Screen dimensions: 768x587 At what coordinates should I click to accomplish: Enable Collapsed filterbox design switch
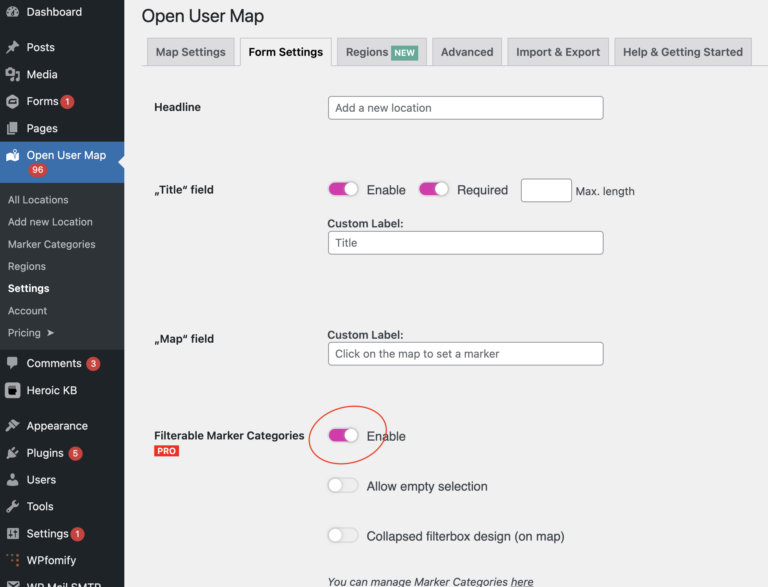(x=343, y=535)
